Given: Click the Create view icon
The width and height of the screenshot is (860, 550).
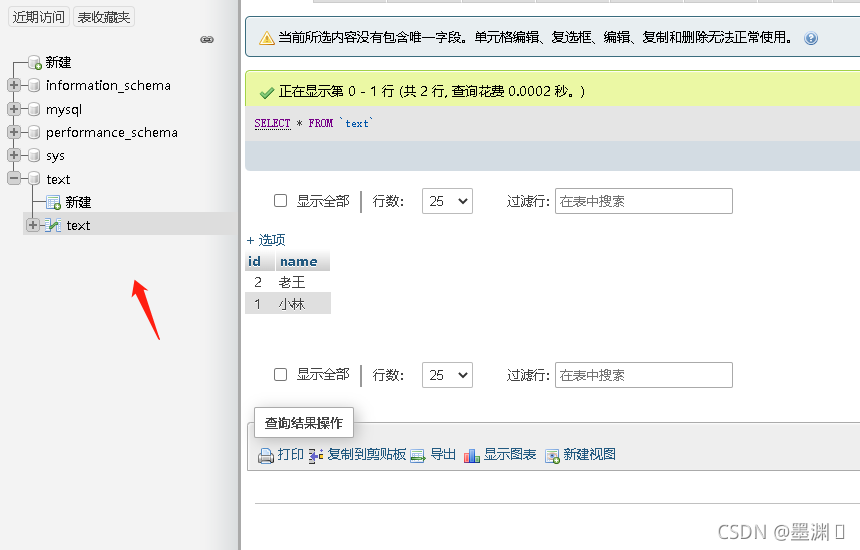Looking at the screenshot, I should click(x=552, y=455).
